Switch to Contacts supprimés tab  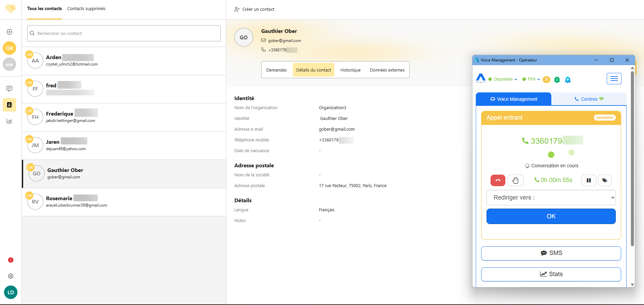(86, 9)
